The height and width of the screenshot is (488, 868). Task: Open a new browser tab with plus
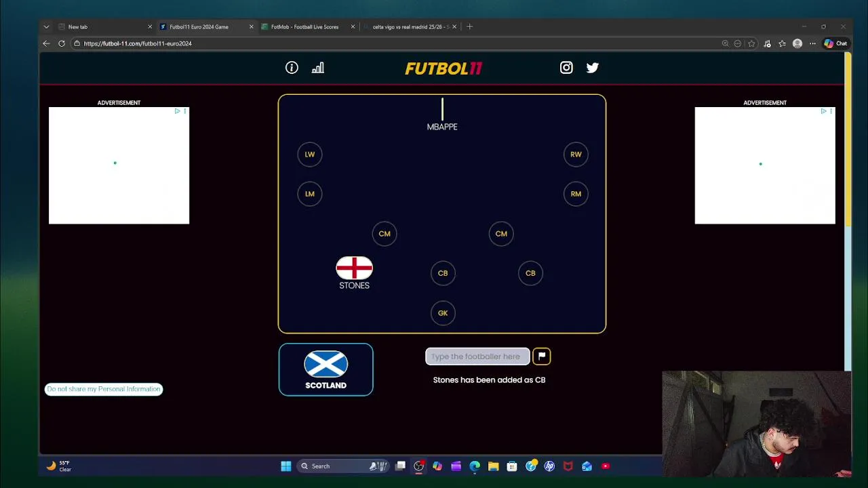(x=469, y=26)
